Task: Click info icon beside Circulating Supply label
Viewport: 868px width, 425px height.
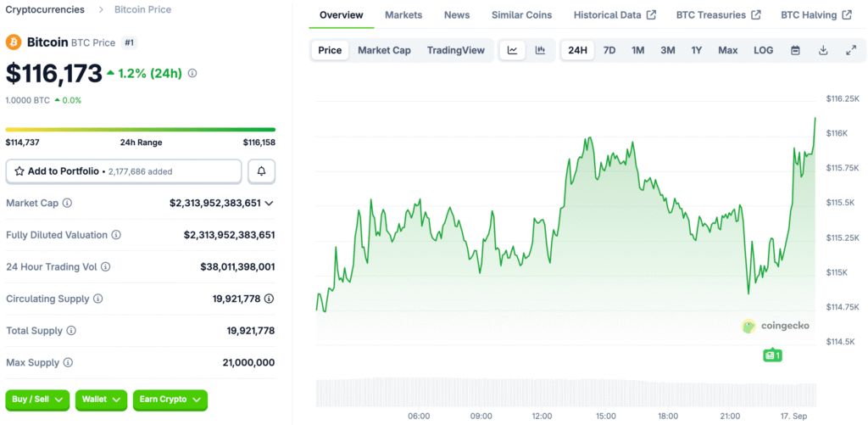Action: coord(97,299)
